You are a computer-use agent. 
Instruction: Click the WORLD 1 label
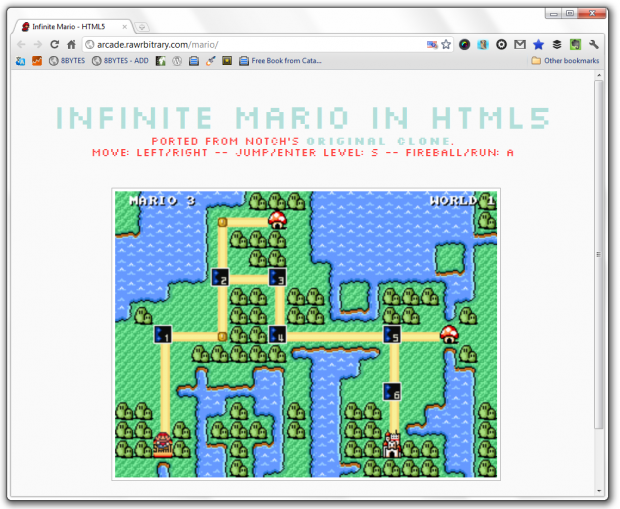click(x=462, y=201)
